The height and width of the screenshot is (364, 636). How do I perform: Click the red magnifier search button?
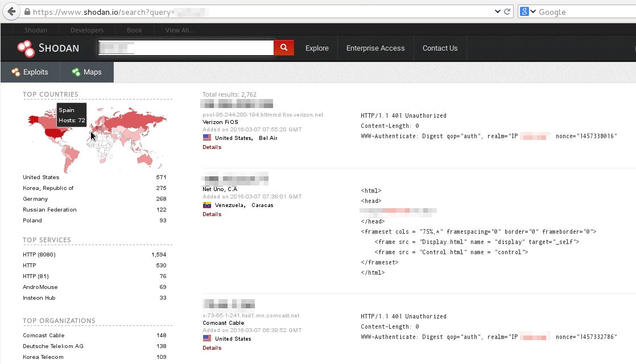tap(284, 48)
